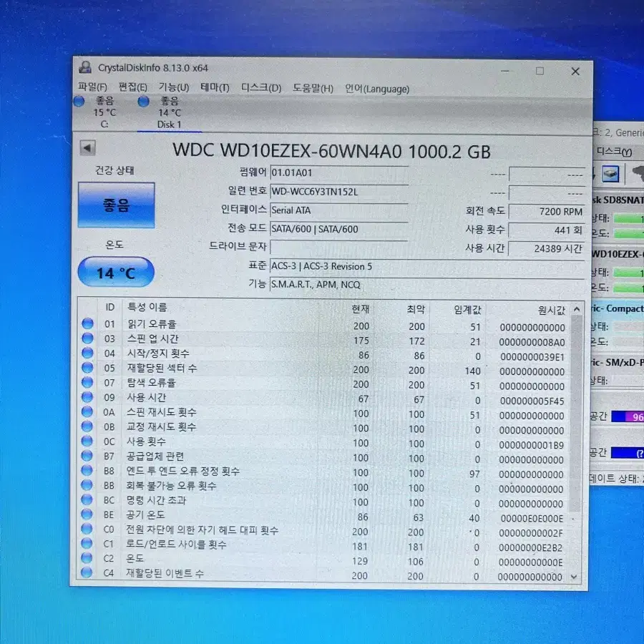This screenshot has height=644, width=644.
Task: Click the status orb for 회복 불가능 오류 횟수 row
Action: pyautogui.click(x=87, y=485)
